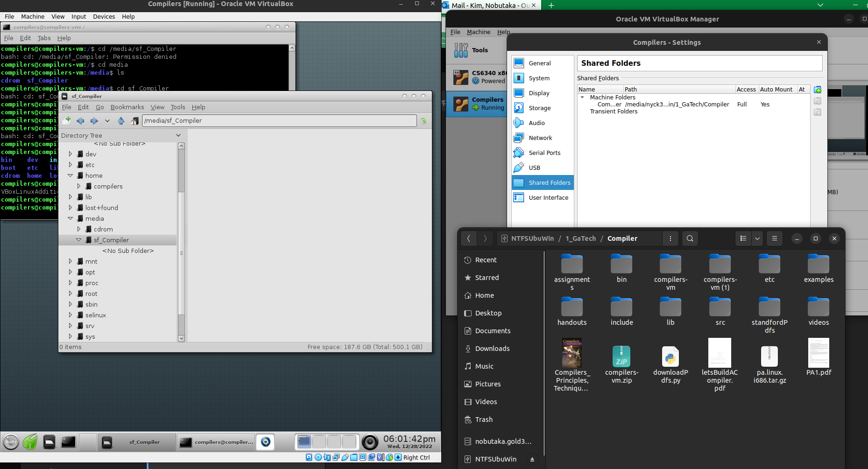Expand the cdrom folder under media
Image resolution: width=868 pixels, height=469 pixels.
pos(79,229)
